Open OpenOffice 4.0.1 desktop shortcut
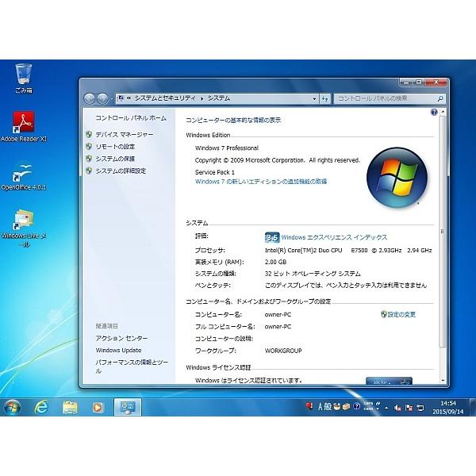 [24, 172]
